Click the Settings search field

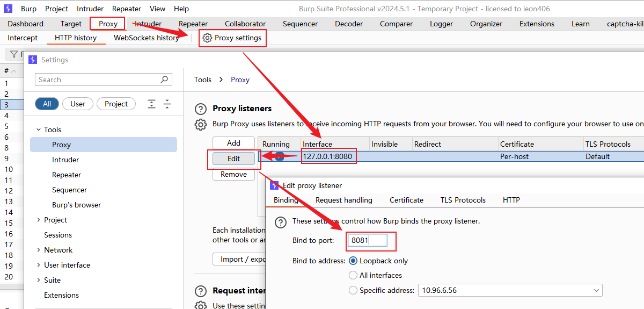pyautogui.click(x=104, y=80)
